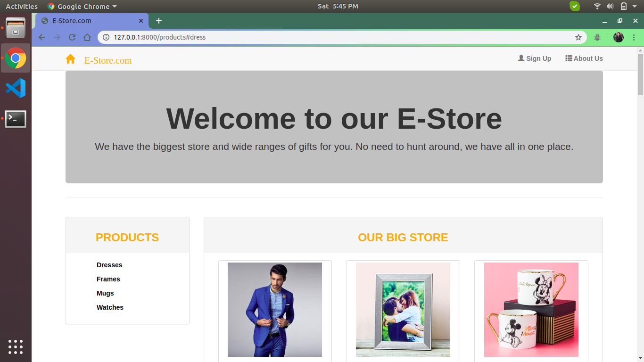Open the About Us page
Image resolution: width=644 pixels, height=362 pixels.
coord(584,58)
